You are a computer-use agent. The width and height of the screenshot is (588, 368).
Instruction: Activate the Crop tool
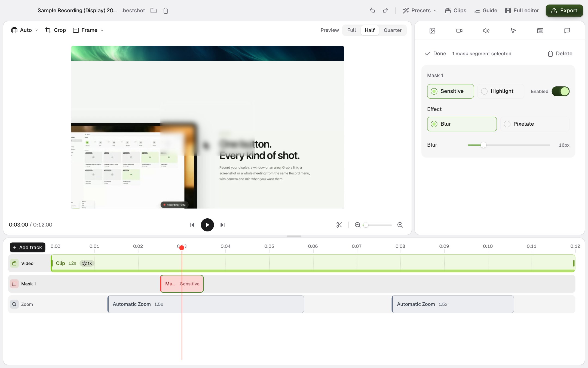point(56,30)
